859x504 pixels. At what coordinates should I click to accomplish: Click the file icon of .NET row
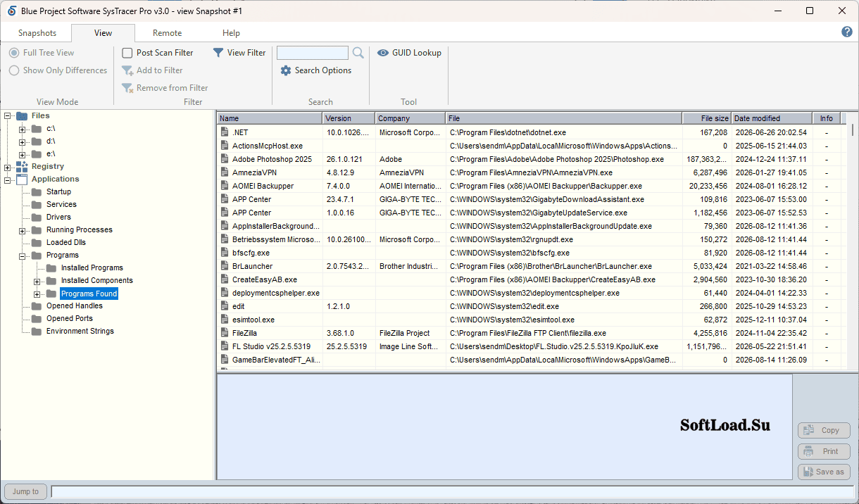tap(225, 132)
